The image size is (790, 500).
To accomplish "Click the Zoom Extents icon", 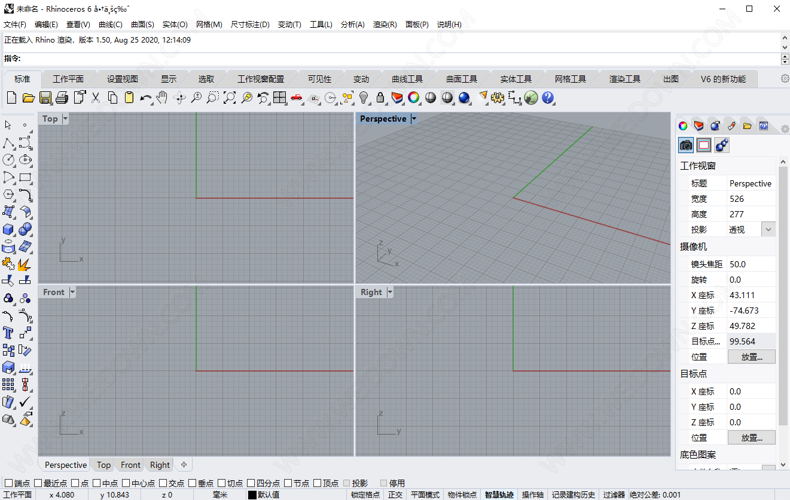I will click(230, 98).
